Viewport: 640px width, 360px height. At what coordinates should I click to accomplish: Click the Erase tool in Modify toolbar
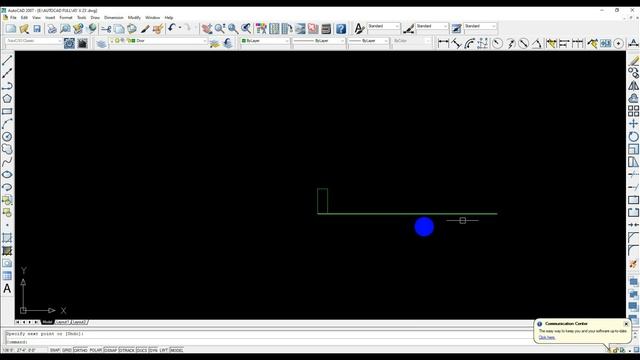[633, 60]
